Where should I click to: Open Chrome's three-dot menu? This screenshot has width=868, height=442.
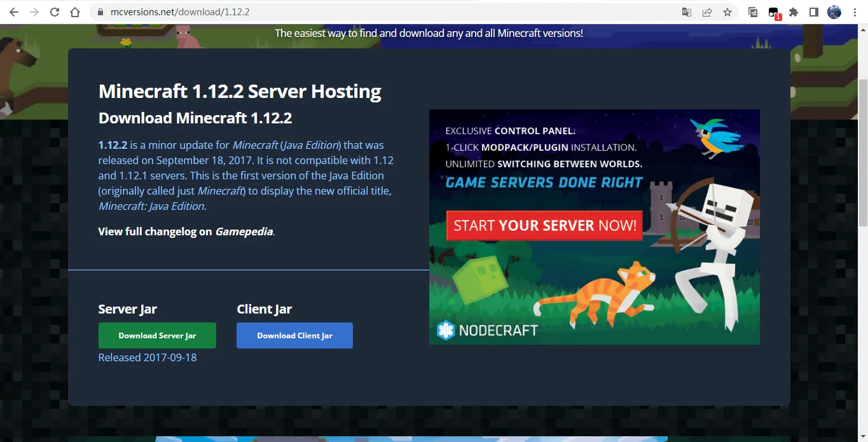855,12
